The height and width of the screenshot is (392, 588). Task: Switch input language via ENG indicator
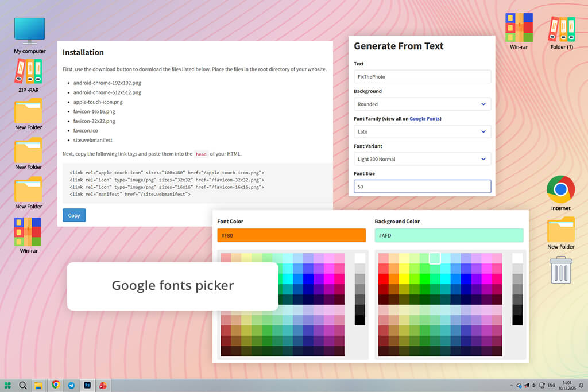551,385
